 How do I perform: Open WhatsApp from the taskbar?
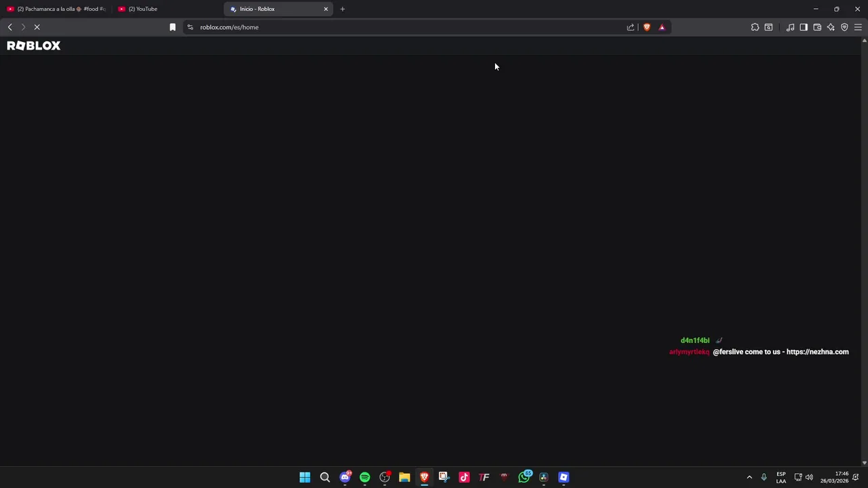pos(524,477)
